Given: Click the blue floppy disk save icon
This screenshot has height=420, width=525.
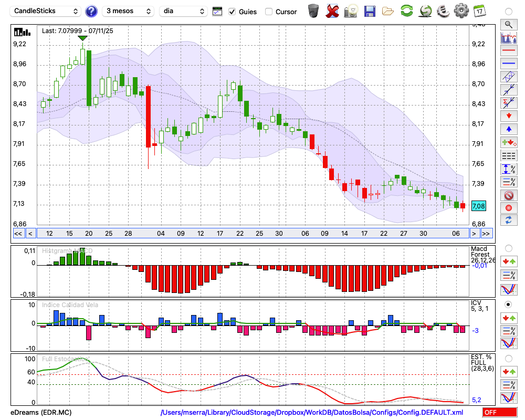Looking at the screenshot, I should coord(370,11).
